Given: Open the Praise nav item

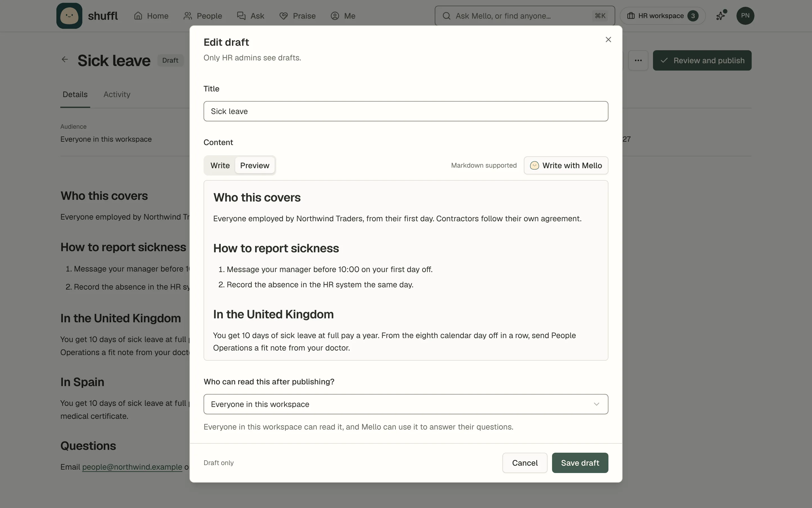Looking at the screenshot, I should tap(297, 16).
